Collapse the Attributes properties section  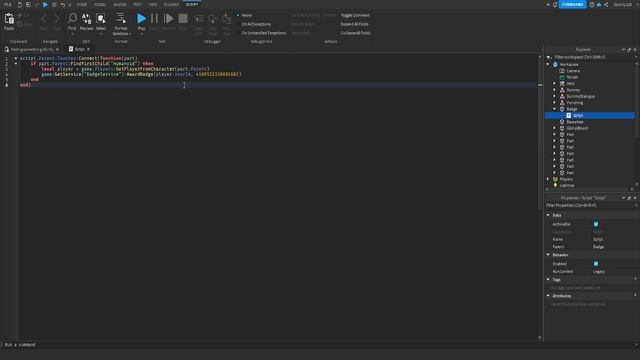click(x=548, y=296)
